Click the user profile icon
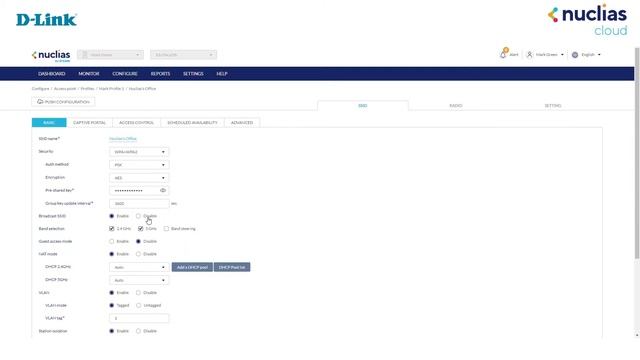 (529, 54)
